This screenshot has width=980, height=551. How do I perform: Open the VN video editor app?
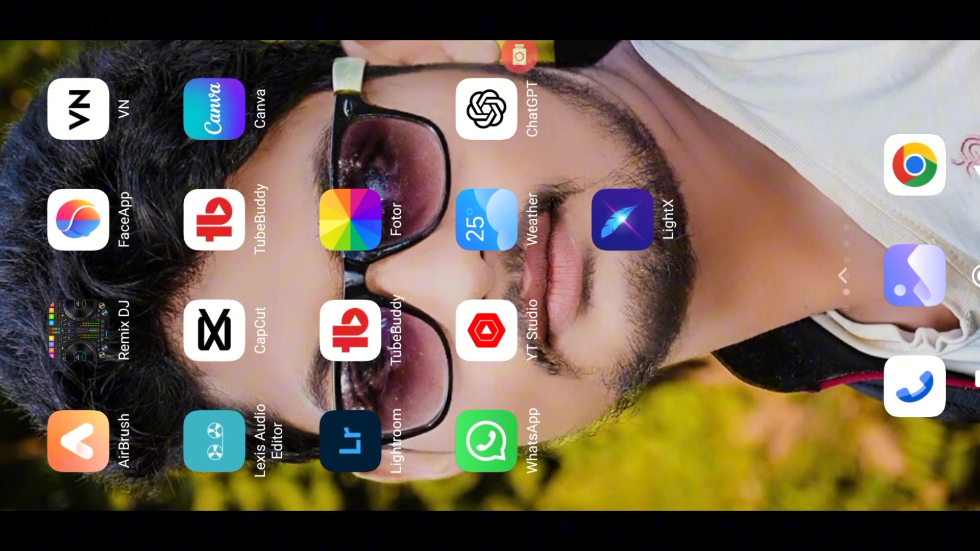78,109
